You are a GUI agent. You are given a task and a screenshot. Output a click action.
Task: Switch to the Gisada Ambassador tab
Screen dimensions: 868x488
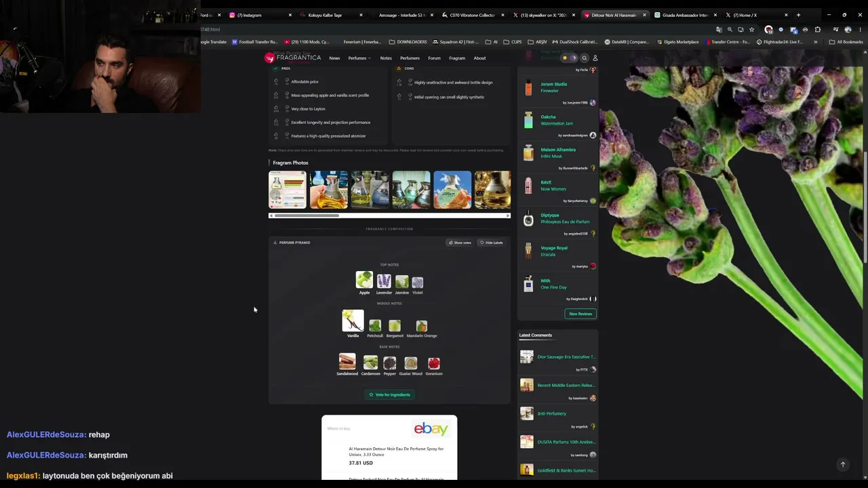[685, 15]
